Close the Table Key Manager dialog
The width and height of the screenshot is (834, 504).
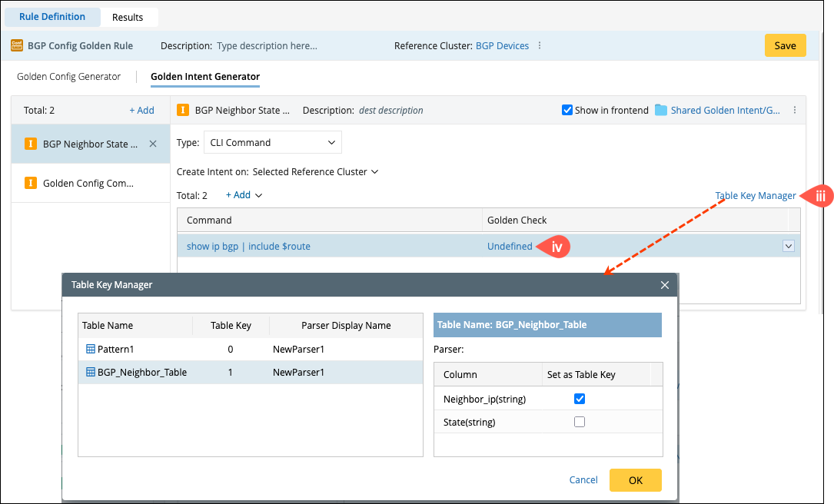[x=665, y=285]
